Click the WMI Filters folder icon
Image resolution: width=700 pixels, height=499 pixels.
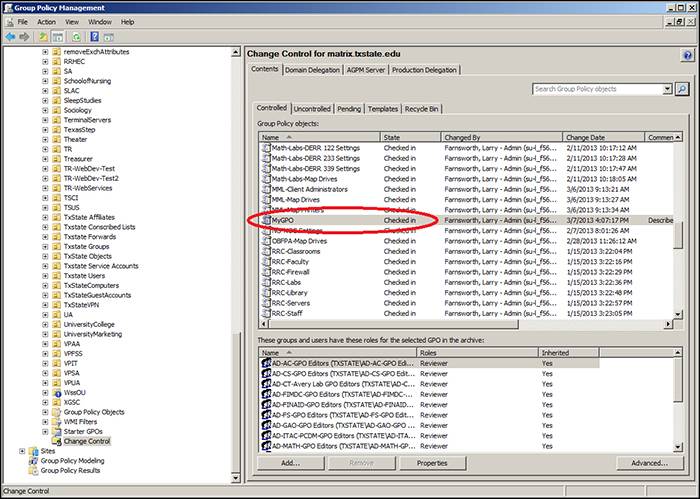click(57, 422)
